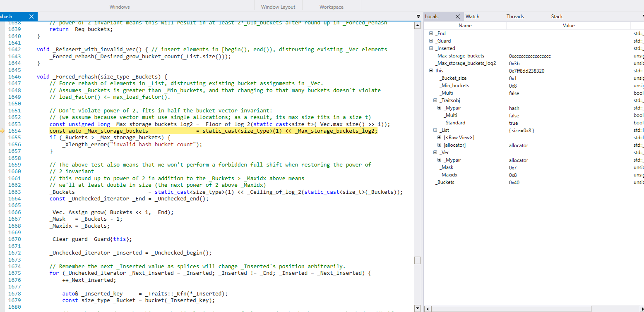This screenshot has width=644, height=312.
Task: Close the xhash editor tab
Action: [x=32, y=16]
